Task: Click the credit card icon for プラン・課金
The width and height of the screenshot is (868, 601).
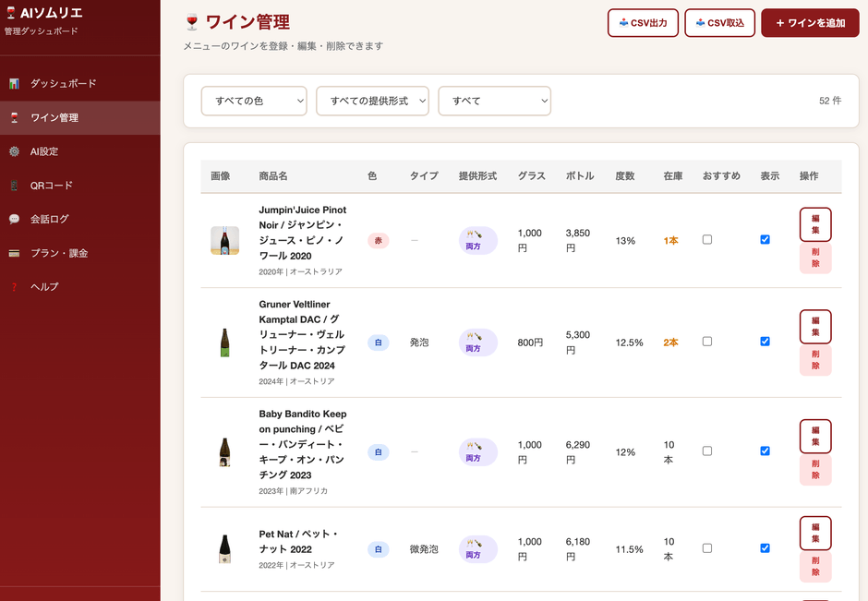Action: 15,253
